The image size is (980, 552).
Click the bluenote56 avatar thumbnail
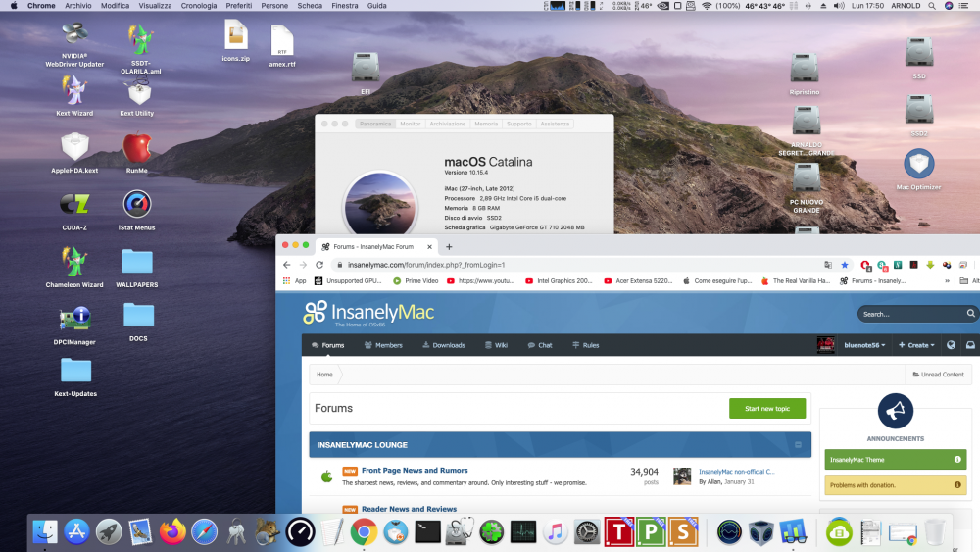click(825, 344)
